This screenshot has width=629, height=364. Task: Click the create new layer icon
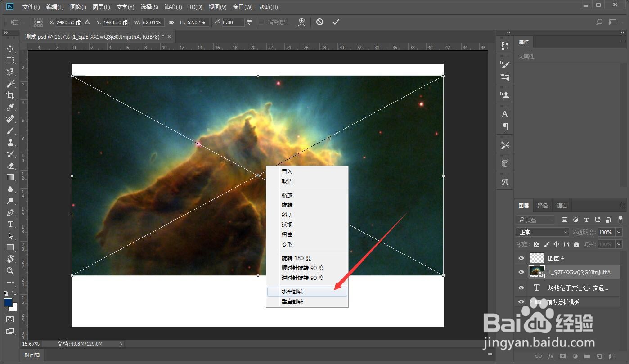599,356
